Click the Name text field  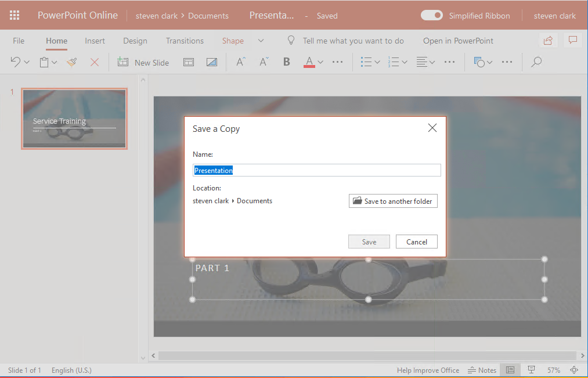coord(316,170)
